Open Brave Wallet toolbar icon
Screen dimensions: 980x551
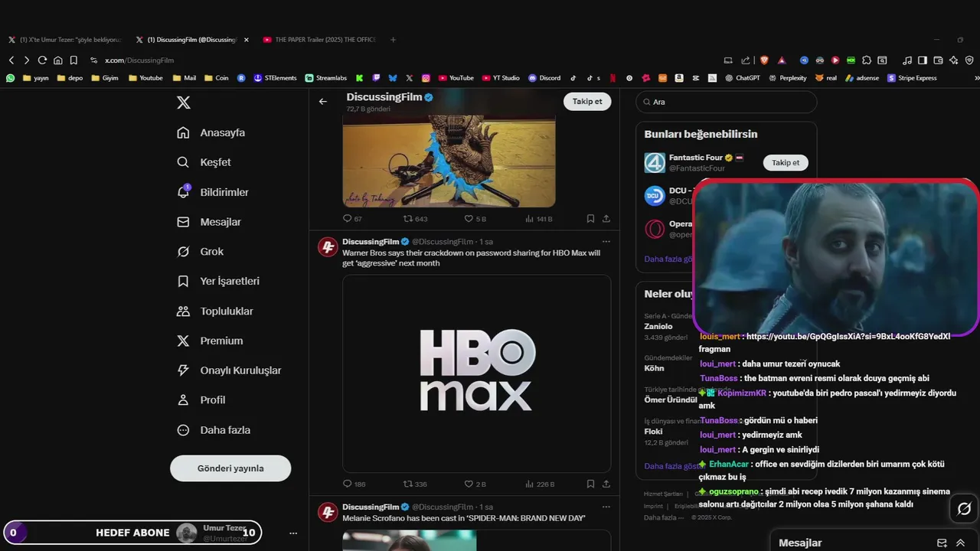pyautogui.click(x=938, y=60)
